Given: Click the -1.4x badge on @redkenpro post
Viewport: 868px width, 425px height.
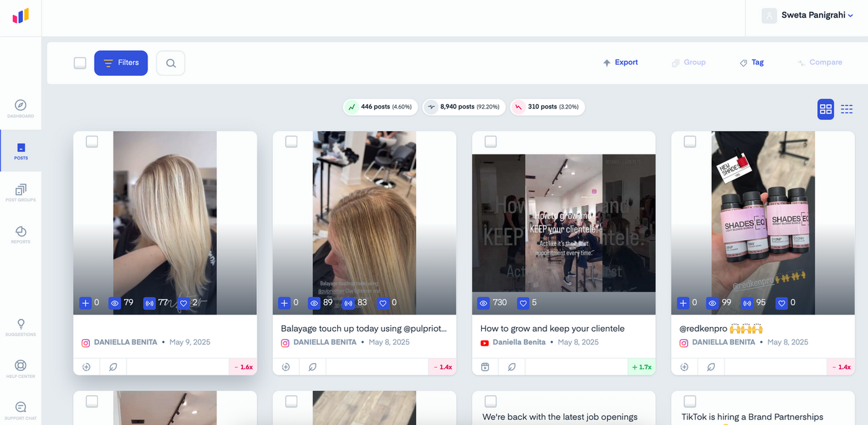Looking at the screenshot, I should pos(841,367).
